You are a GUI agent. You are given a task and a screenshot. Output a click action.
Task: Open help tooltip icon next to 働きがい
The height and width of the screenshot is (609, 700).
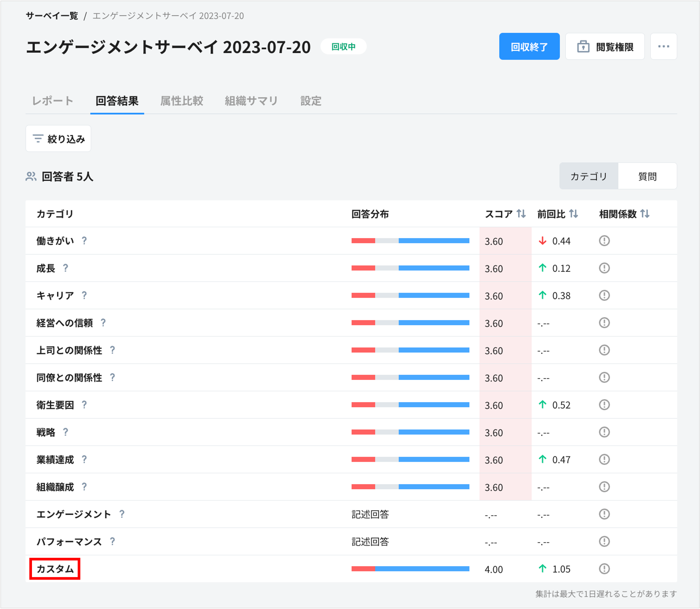click(84, 241)
